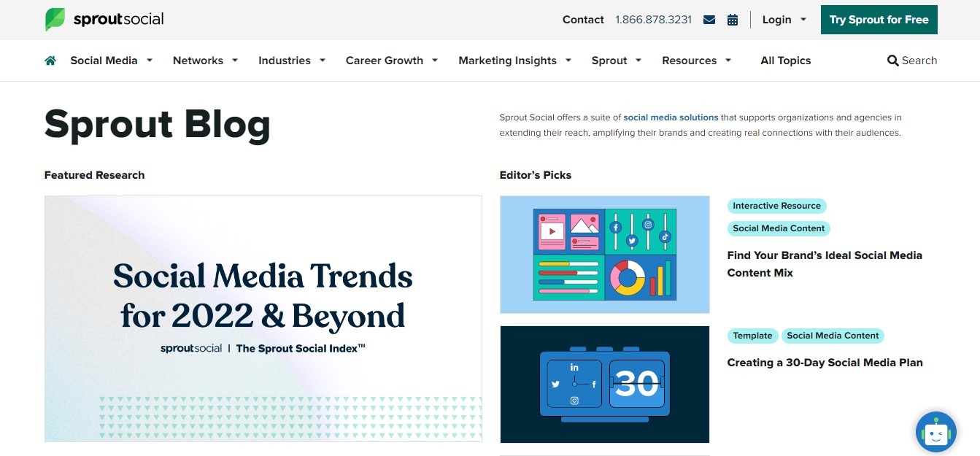The width and height of the screenshot is (980, 456).
Task: Expand the Social Media menu
Action: pos(111,61)
